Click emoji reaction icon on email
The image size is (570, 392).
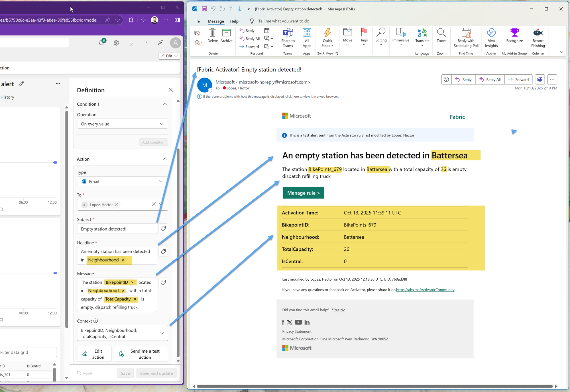point(446,79)
